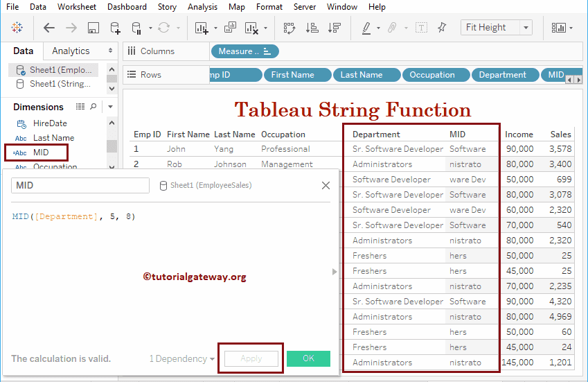Select the Department pill in Rows

pos(505,75)
